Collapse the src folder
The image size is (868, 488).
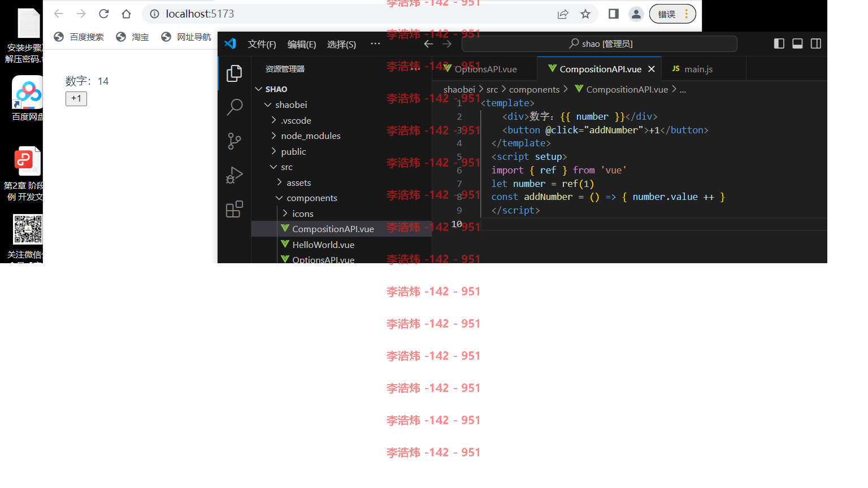[x=341, y=167]
